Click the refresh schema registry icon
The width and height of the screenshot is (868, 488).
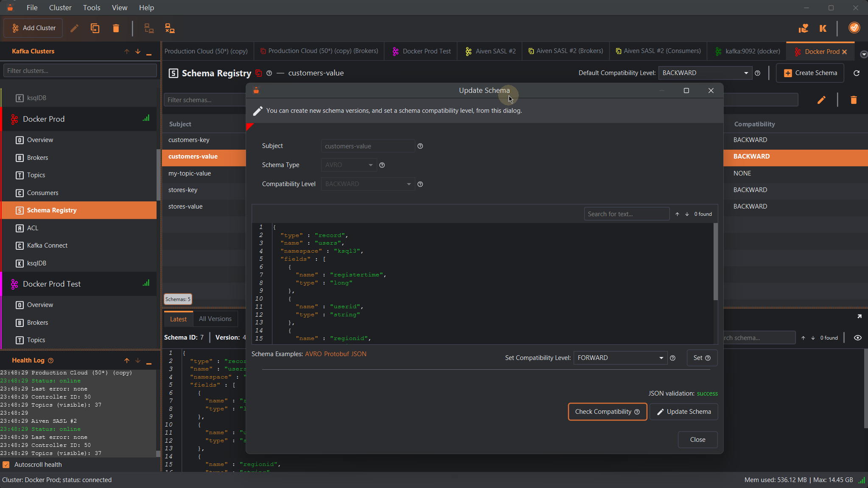point(856,73)
